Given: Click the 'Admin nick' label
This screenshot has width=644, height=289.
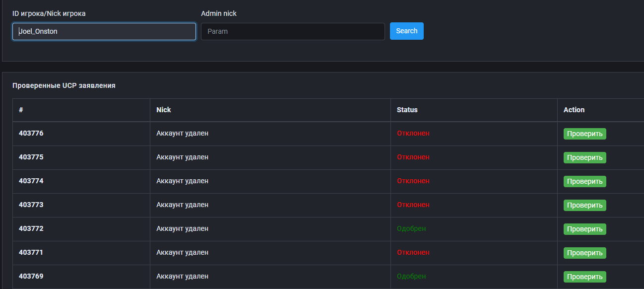Looking at the screenshot, I should coord(218,13).
